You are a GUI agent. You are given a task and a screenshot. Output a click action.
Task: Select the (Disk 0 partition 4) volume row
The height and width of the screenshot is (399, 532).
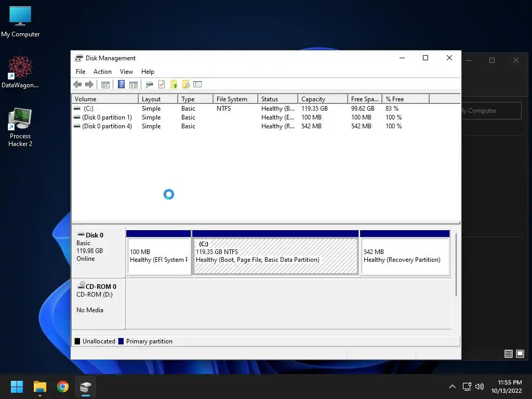(x=250, y=126)
